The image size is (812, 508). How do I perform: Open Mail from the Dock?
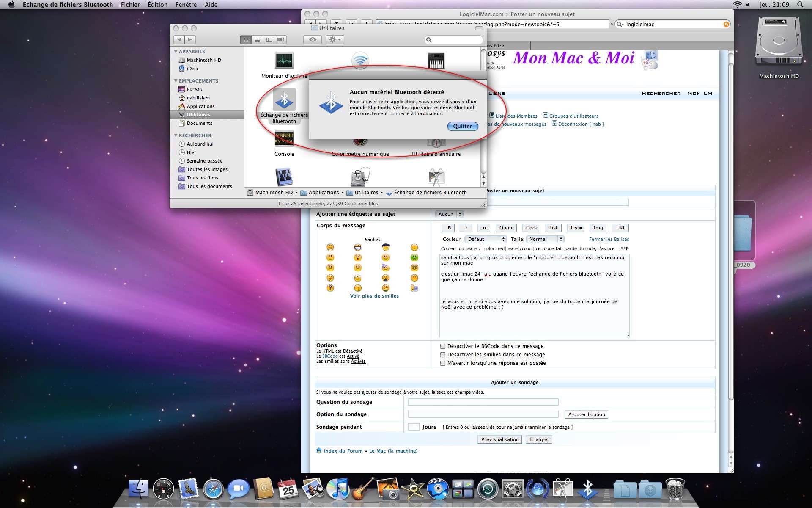click(188, 489)
